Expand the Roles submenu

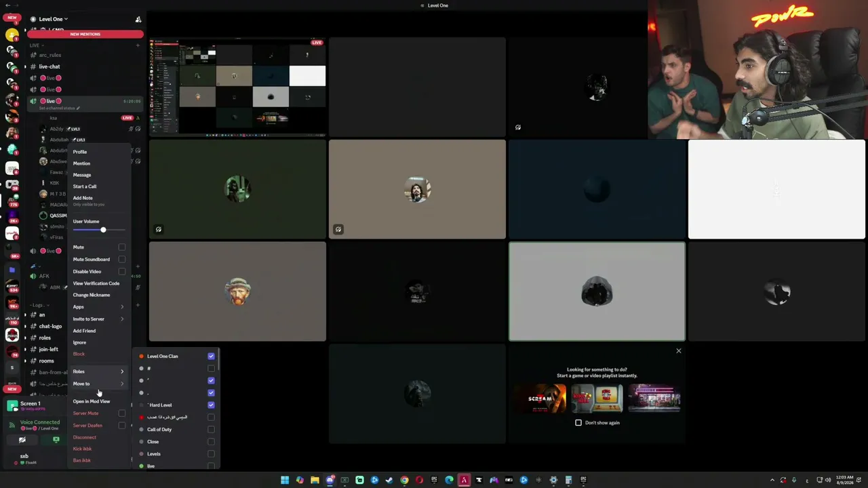click(99, 371)
